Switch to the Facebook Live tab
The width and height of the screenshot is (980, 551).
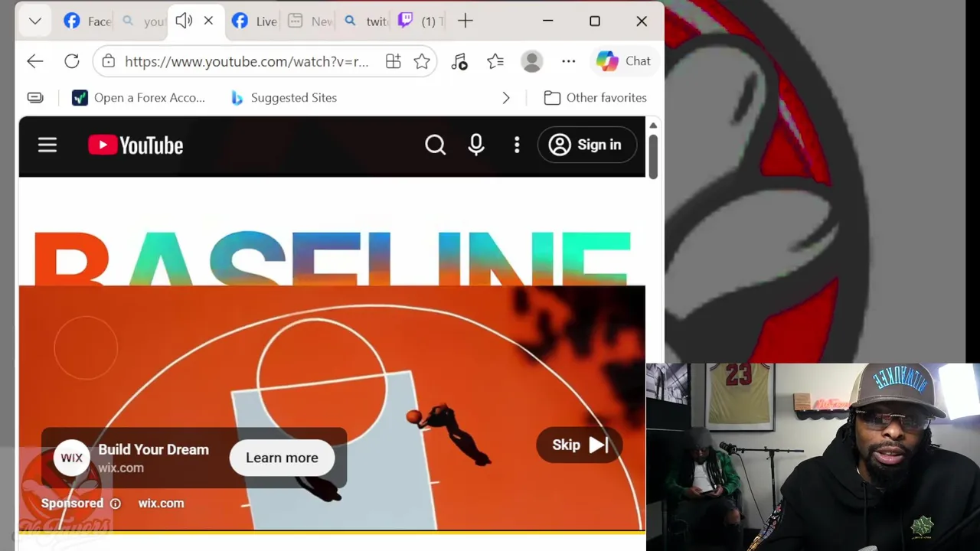pos(254,21)
